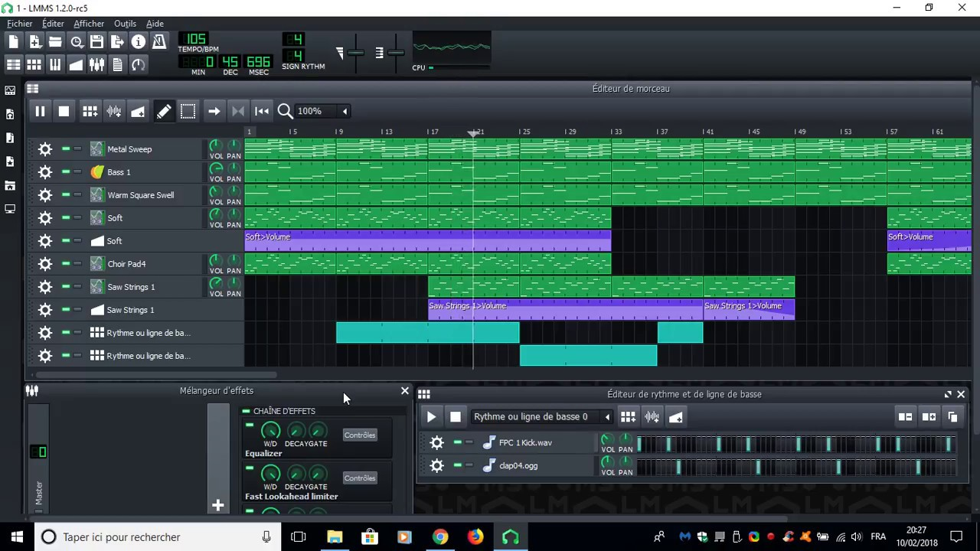Toggle the metronome icon
Screen dimensions: 980x551
(158, 42)
